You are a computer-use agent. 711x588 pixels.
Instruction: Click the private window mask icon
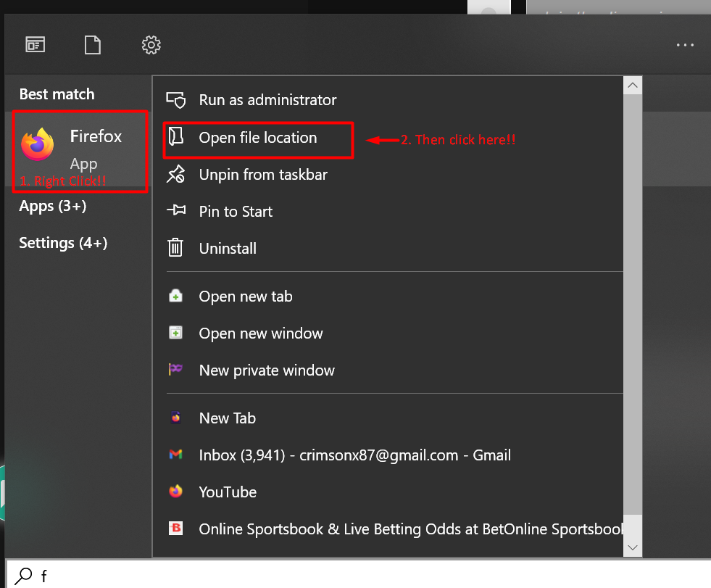175,370
